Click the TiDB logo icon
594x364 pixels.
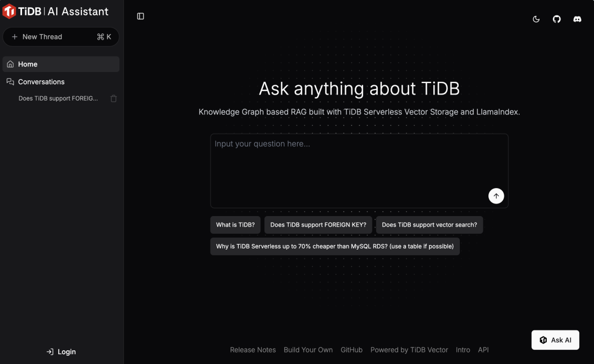click(9, 12)
